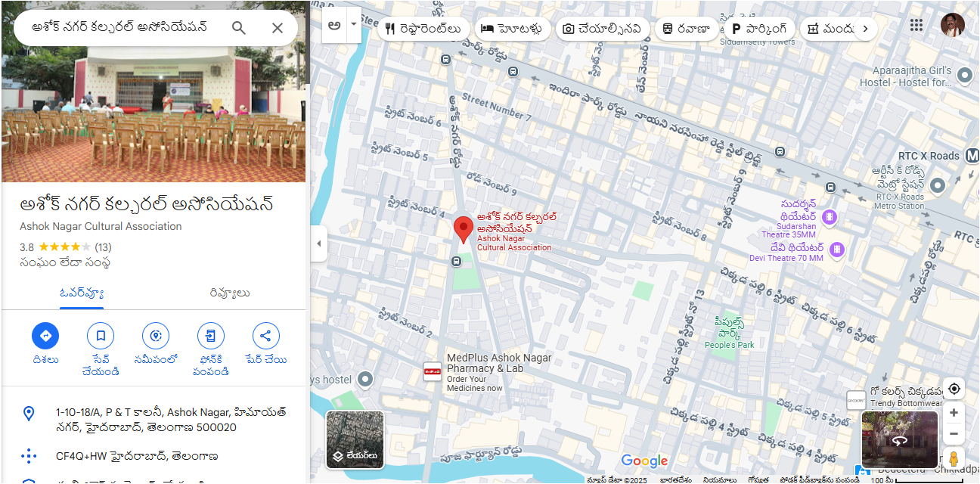Click the MedPlus Ashok Nagar Pharmacy marker
980x484 pixels.
click(x=433, y=371)
